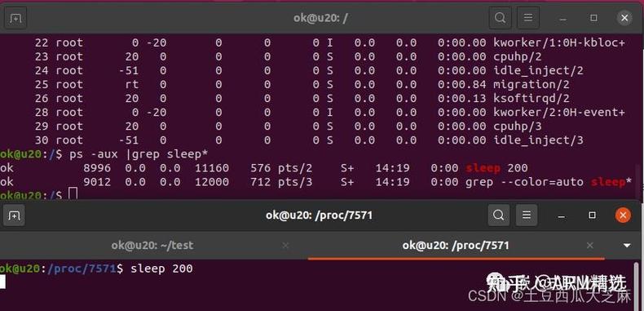The height and width of the screenshot is (311, 644).
Task: Maximize the top terminal window
Action: (593, 18)
